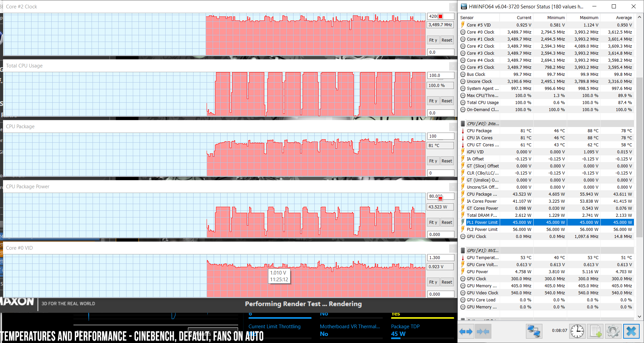
Task: Select the GPU [#1] NVIDIA group chip icon
Action: click(x=463, y=250)
